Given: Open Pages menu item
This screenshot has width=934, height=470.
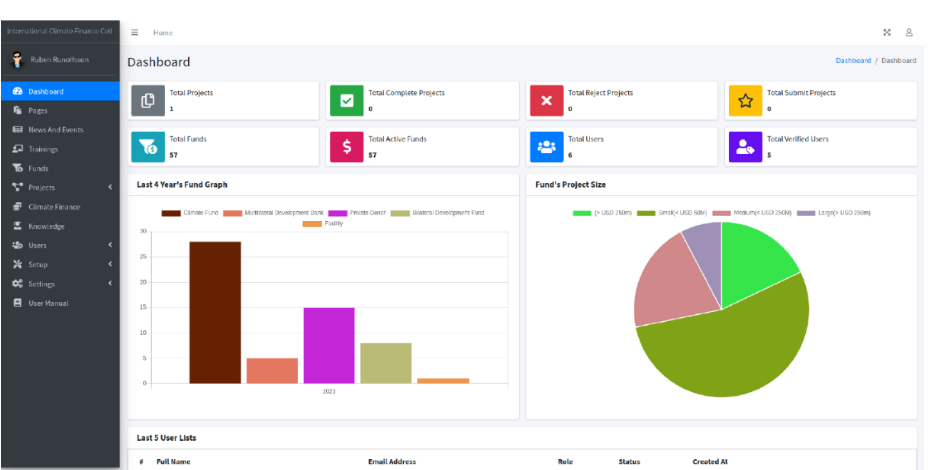Looking at the screenshot, I should [60, 110].
